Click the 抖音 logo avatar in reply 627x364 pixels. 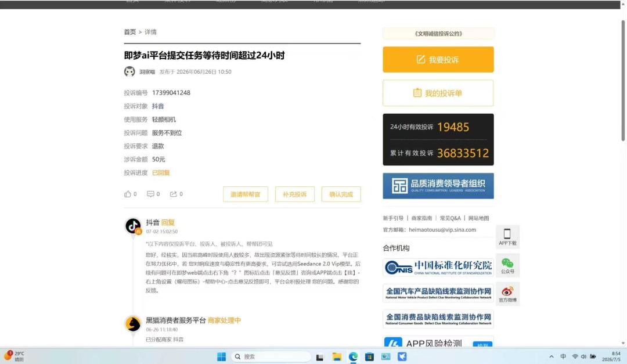tap(133, 226)
